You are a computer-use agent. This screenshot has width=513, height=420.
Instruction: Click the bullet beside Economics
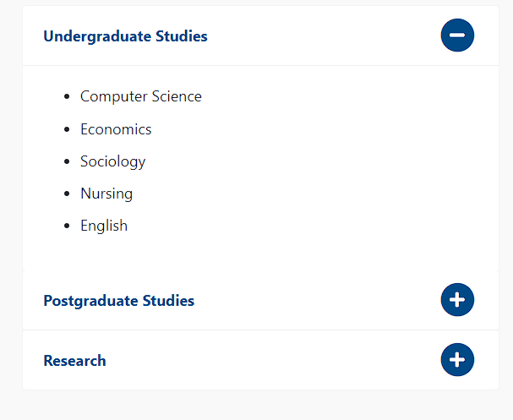67,129
